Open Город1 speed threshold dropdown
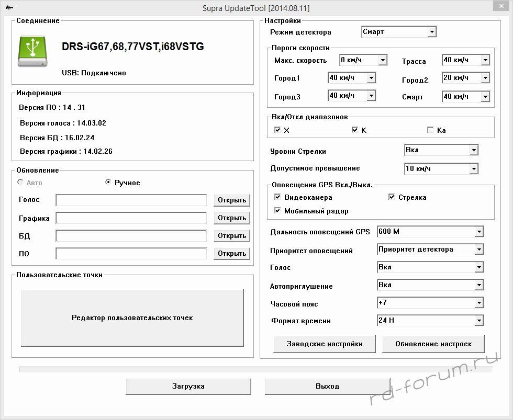 click(352, 78)
